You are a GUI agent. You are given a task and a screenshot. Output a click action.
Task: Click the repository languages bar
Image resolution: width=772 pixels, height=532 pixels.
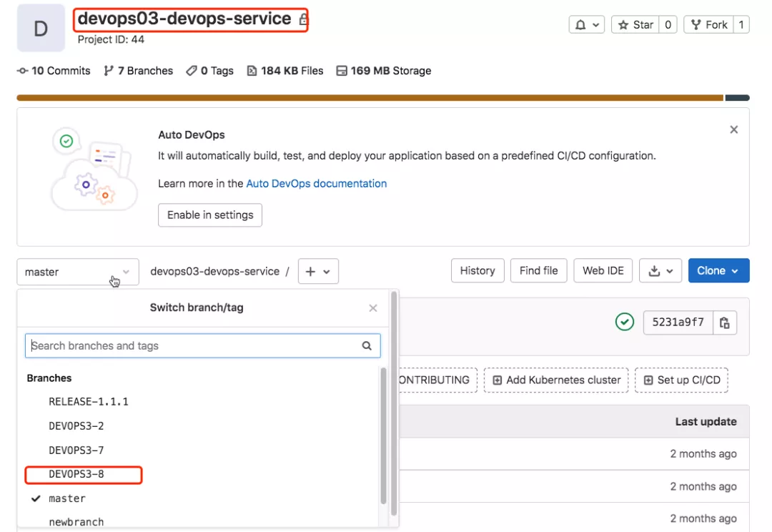(x=383, y=97)
